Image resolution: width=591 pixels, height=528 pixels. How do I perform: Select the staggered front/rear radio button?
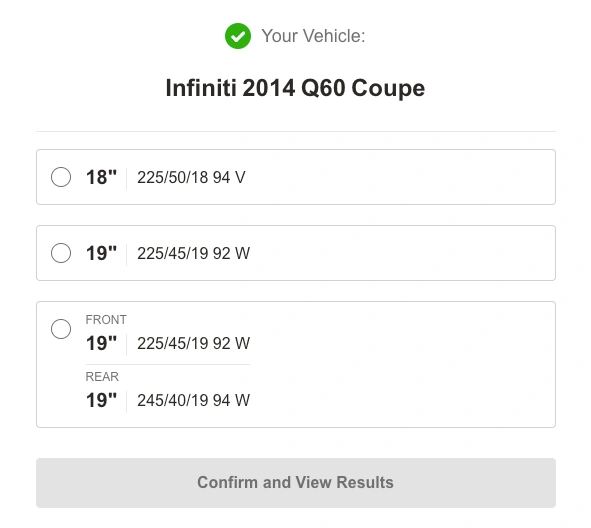(x=61, y=329)
